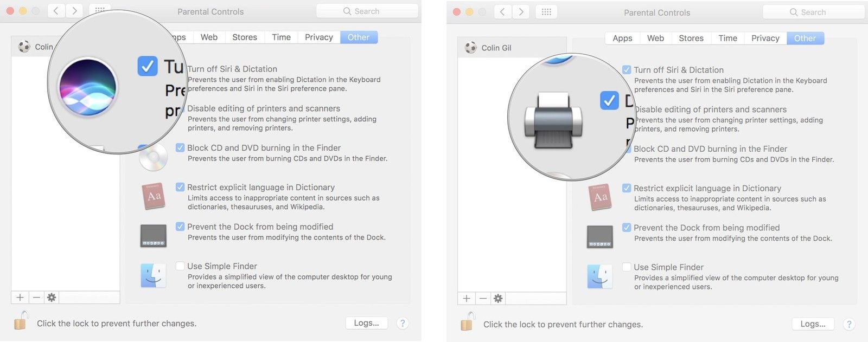Click the Search field in the right window

pyautogui.click(x=813, y=12)
